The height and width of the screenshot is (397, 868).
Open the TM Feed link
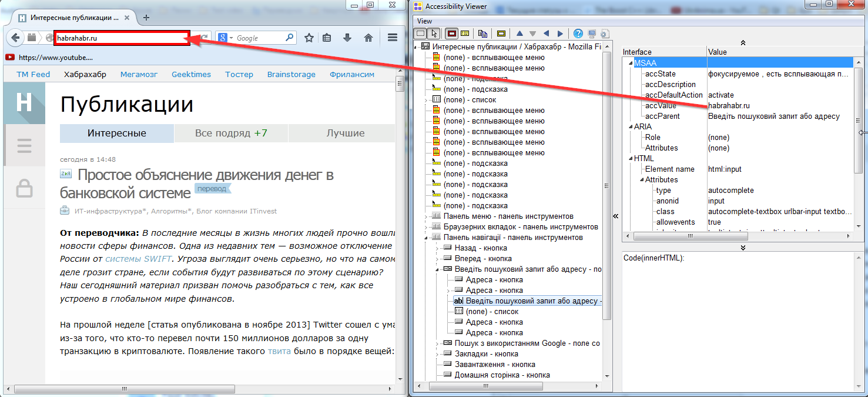33,74
